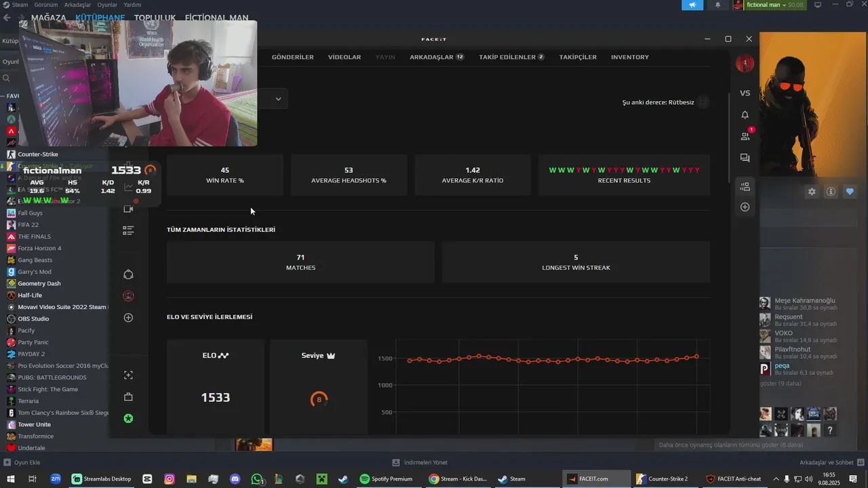This screenshot has height=488, width=868.
Task: Open TAKİPÇİLER tab
Action: point(578,57)
